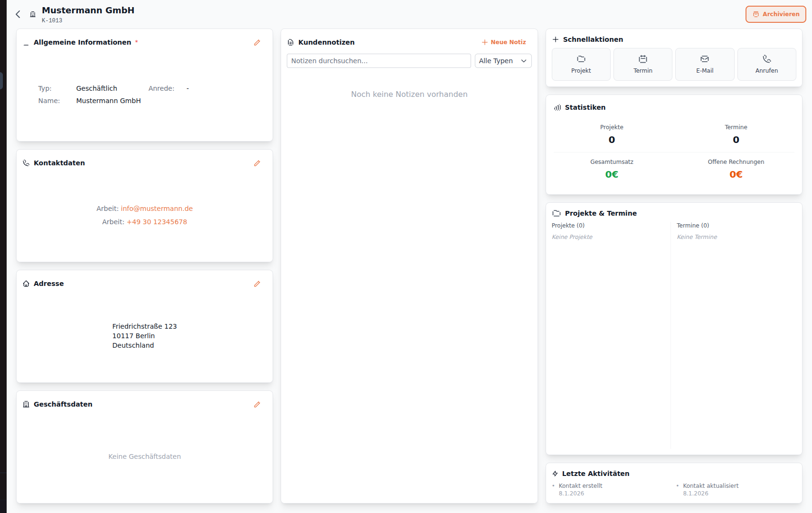Open the Alle Typen dropdown
This screenshot has height=513, width=812.
pos(503,61)
